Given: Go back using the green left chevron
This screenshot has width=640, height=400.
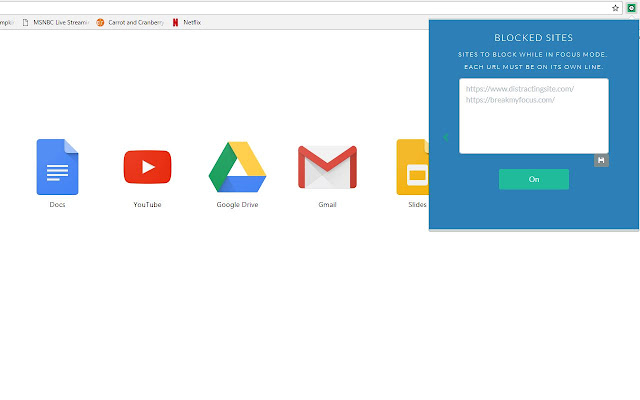Looking at the screenshot, I should [x=445, y=138].
